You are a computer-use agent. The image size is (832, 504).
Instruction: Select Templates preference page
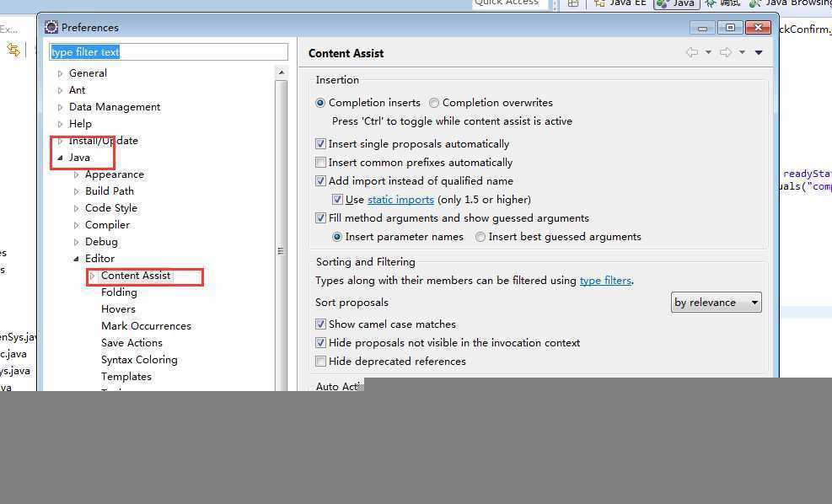[x=126, y=377]
